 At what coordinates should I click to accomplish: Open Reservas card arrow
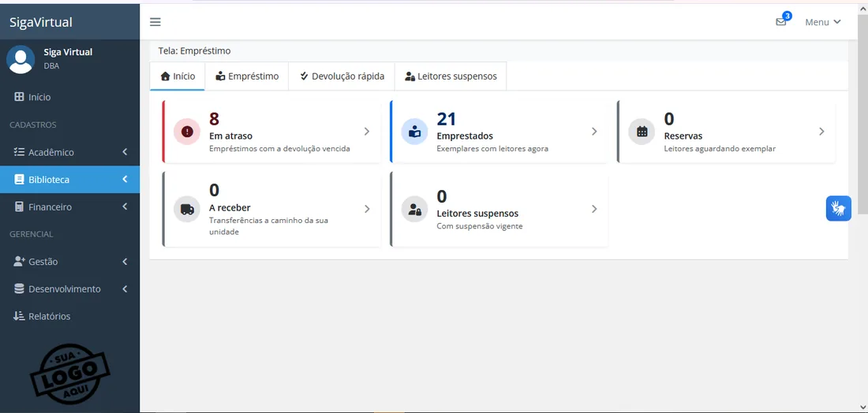pos(821,132)
